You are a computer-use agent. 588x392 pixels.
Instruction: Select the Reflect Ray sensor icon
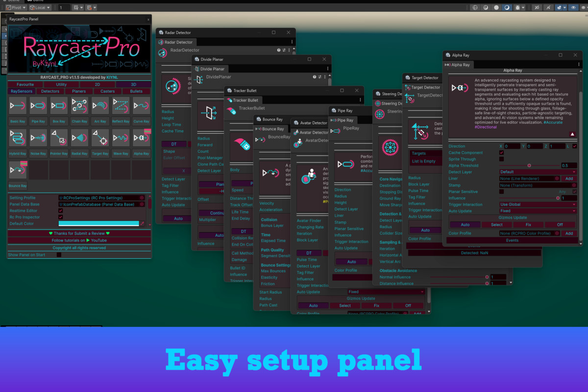click(121, 105)
